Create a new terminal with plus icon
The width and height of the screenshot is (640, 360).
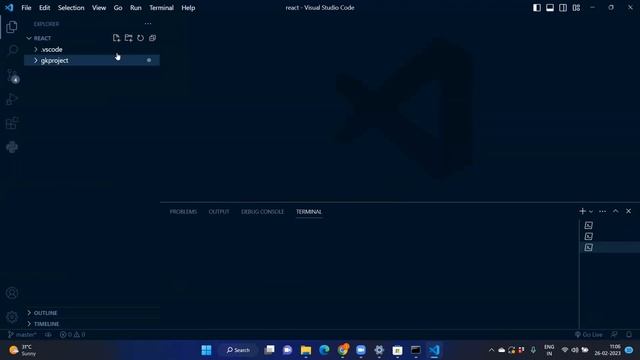pos(582,211)
